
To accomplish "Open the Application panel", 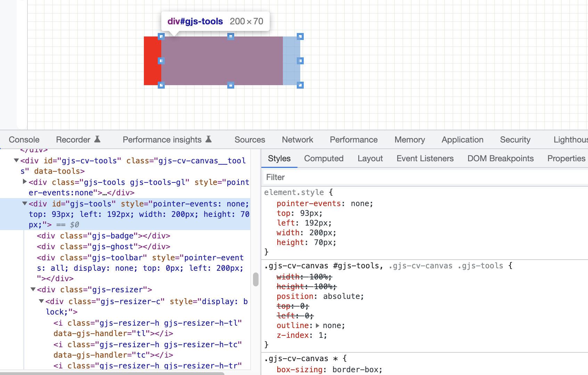I will (x=462, y=139).
